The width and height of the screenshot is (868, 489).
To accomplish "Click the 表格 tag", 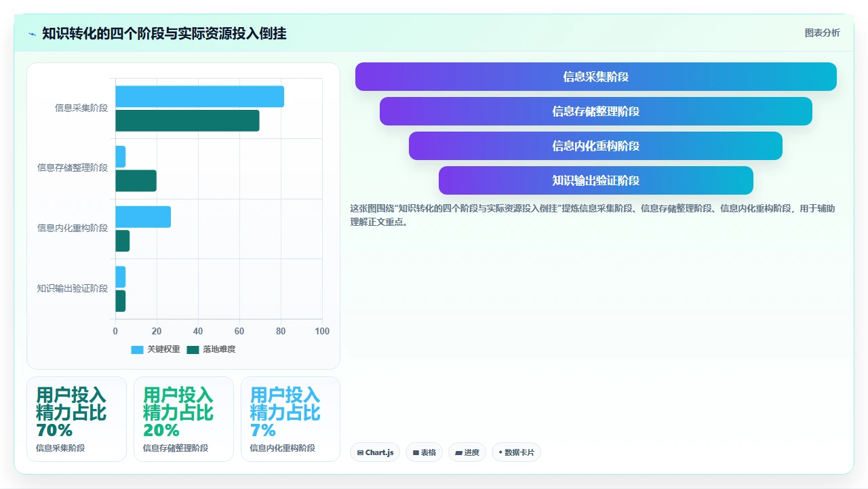I will pyautogui.click(x=424, y=452).
